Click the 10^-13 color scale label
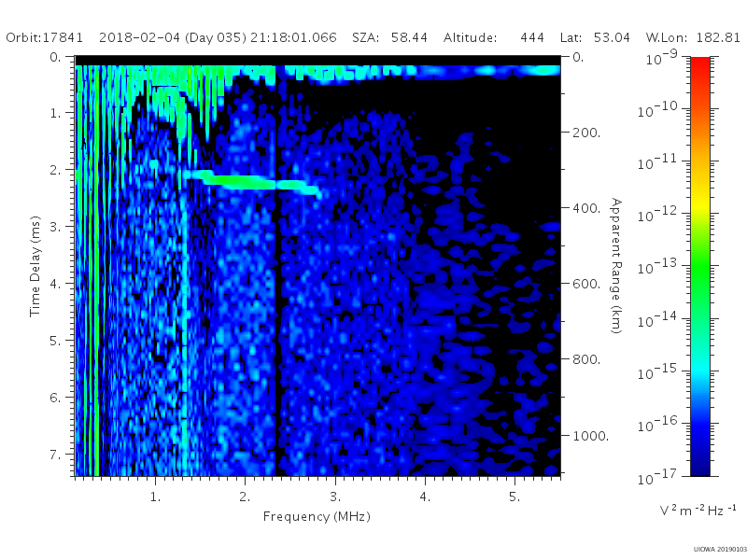Screen dimensions: 747x560 tap(657, 267)
